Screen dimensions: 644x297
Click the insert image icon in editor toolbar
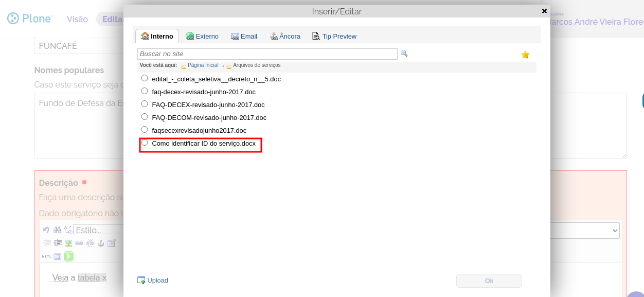[x=68, y=243]
